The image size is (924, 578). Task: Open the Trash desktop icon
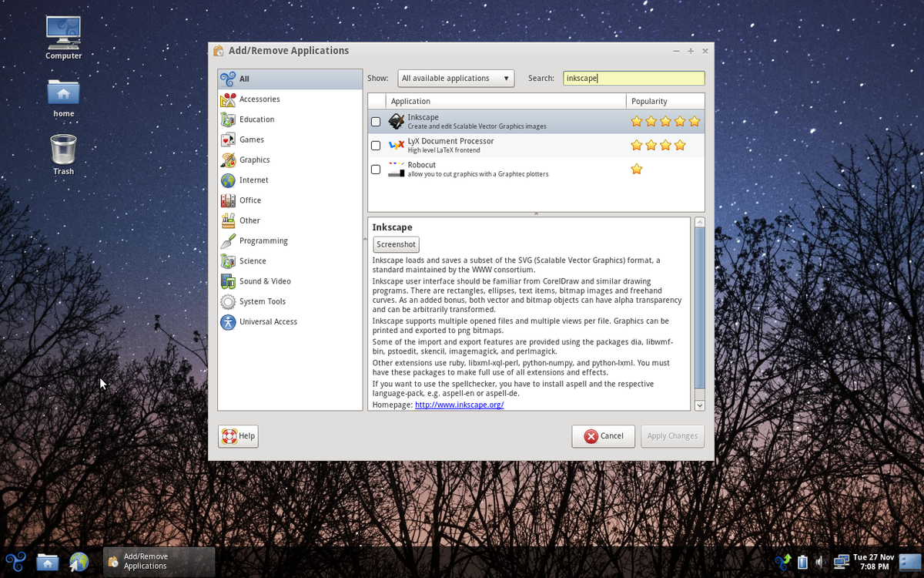[63, 155]
